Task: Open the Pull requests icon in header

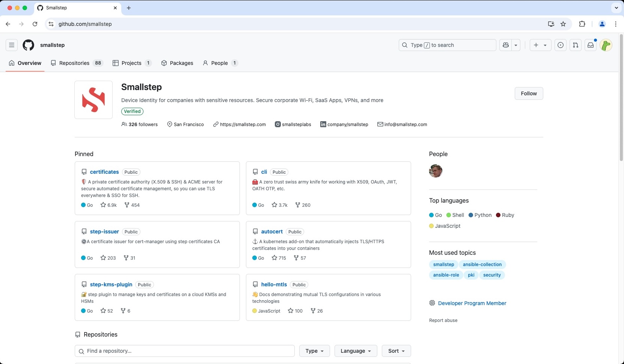Action: tap(576, 45)
